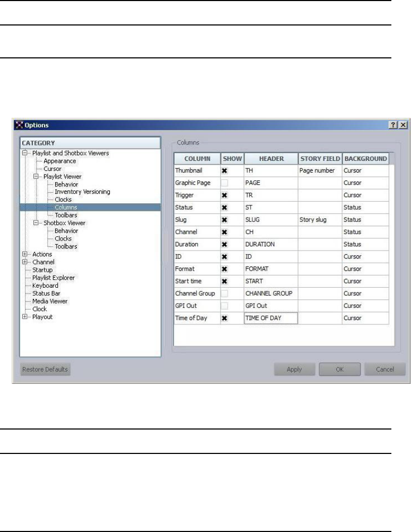This screenshot has height=532, width=411.
Task: Expand the Actions category
Action: (x=25, y=254)
